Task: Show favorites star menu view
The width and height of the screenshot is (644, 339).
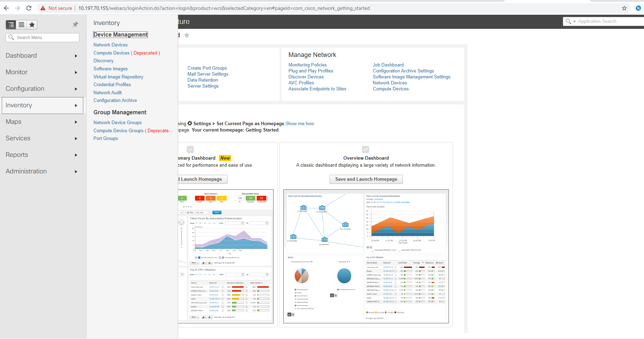Action: 32,25
